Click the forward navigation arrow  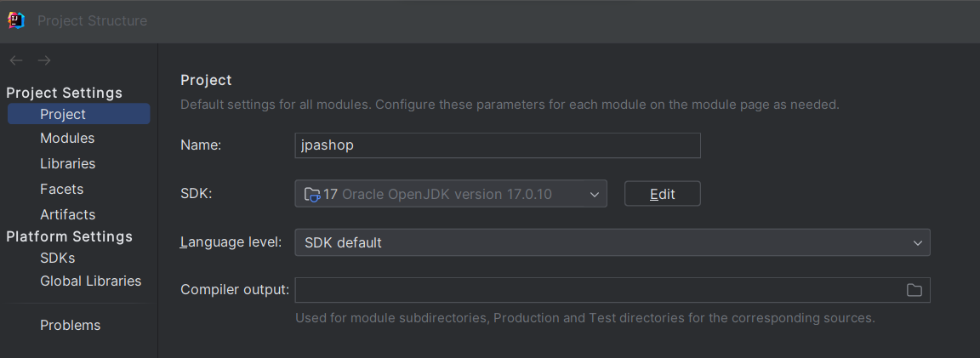[44, 60]
